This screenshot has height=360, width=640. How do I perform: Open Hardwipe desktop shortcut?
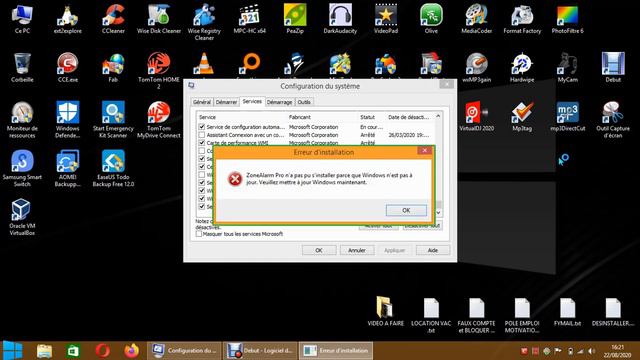coord(522,67)
